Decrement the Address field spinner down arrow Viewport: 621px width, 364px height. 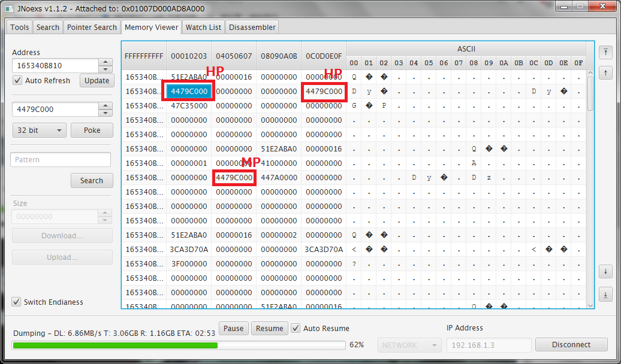click(x=105, y=69)
